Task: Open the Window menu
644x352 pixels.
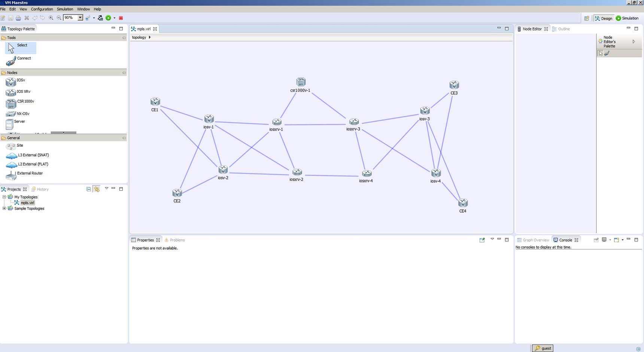Action: tap(83, 9)
